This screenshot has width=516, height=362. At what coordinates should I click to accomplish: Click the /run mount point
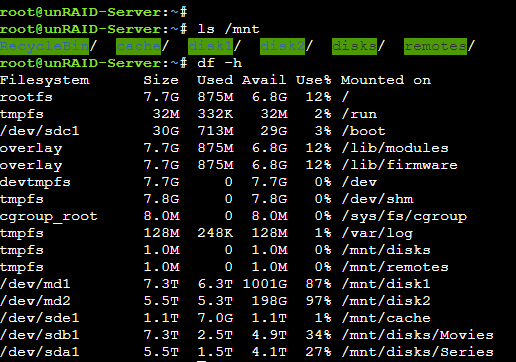[x=359, y=114]
